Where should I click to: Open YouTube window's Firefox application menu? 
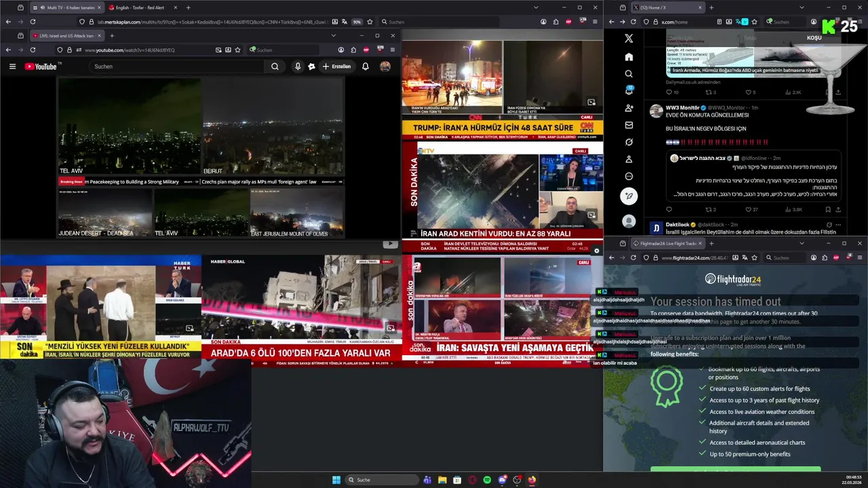pyautogui.click(x=391, y=49)
